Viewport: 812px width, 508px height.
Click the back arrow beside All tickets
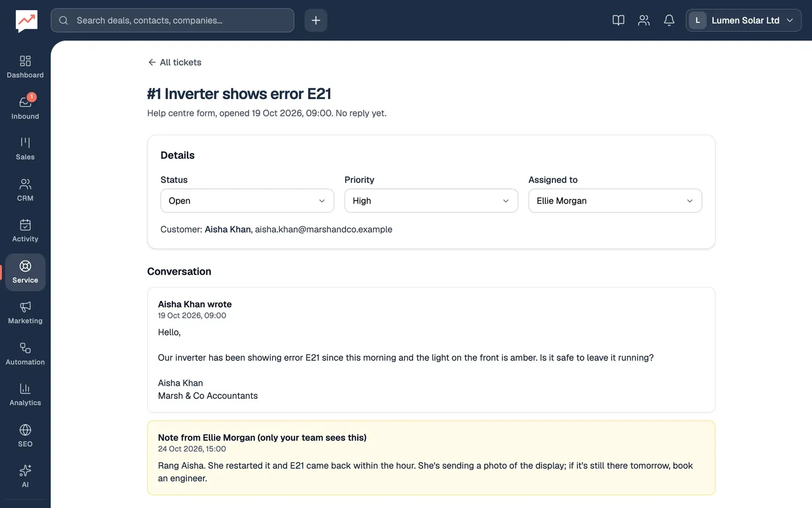tap(152, 62)
